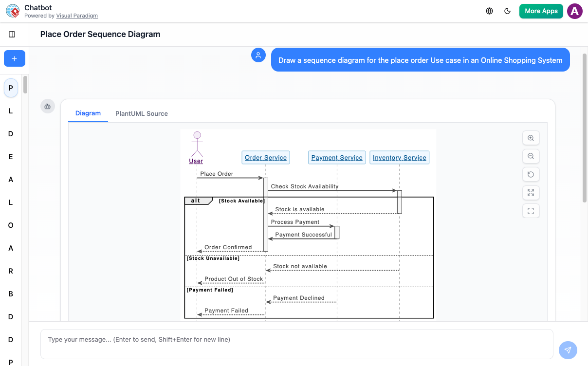
Task: Open the account menu via the A avatar
Action: coord(574,11)
